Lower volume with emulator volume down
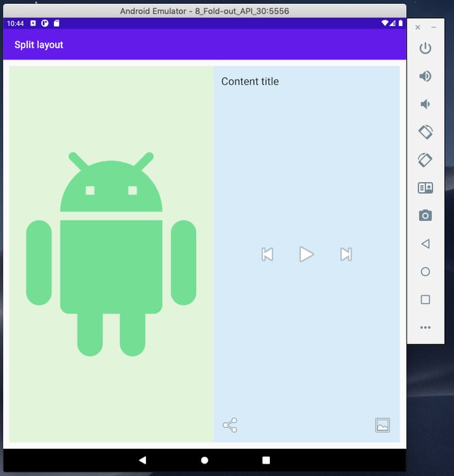This screenshot has width=454, height=476. pos(425,104)
